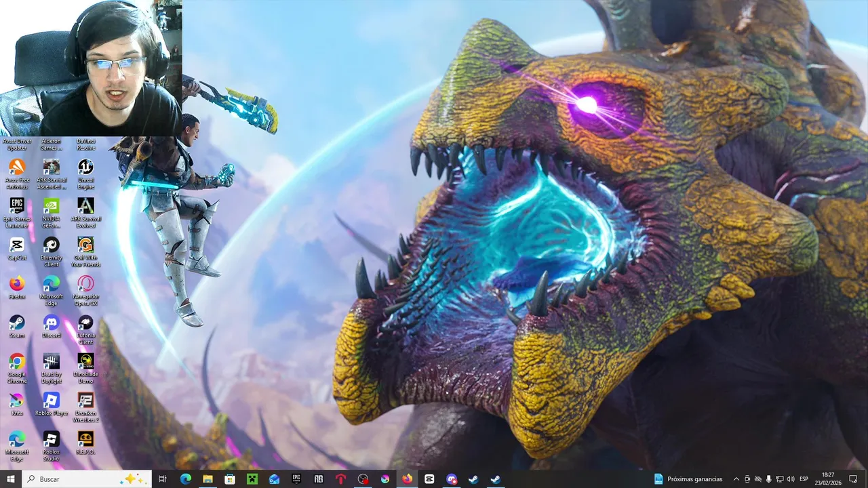
Task: Click the red T taskbar icon
Action: 340,479
